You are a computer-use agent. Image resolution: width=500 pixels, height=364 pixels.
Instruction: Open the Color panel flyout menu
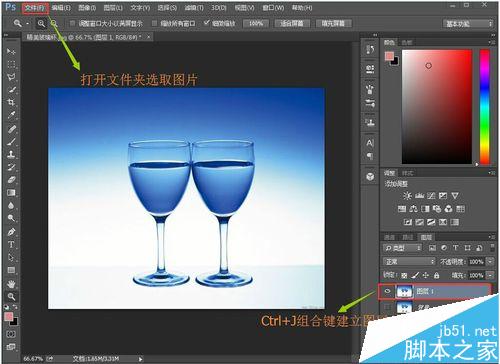tap(491, 42)
